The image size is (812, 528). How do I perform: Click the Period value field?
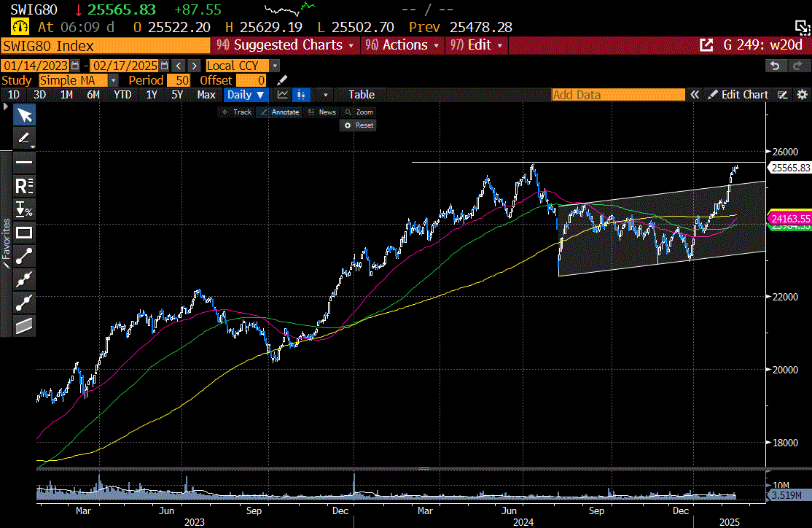coord(179,80)
